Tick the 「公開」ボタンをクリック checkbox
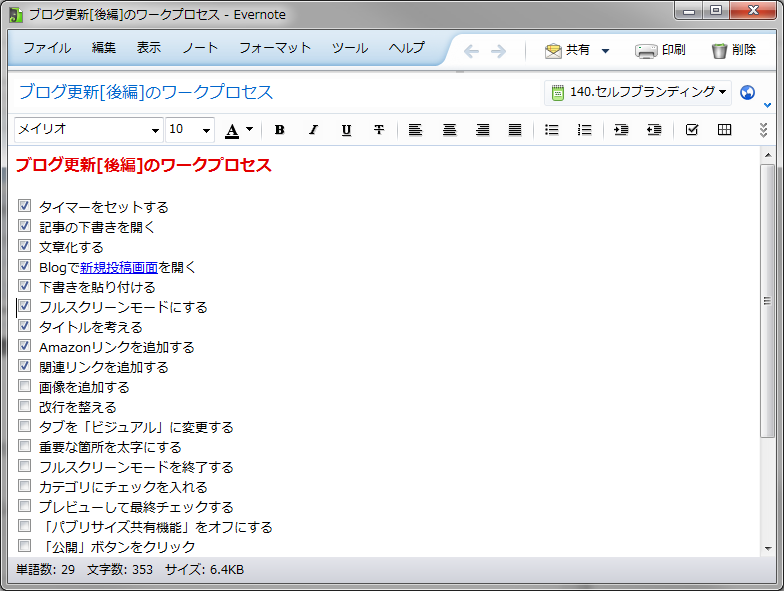 coord(25,547)
